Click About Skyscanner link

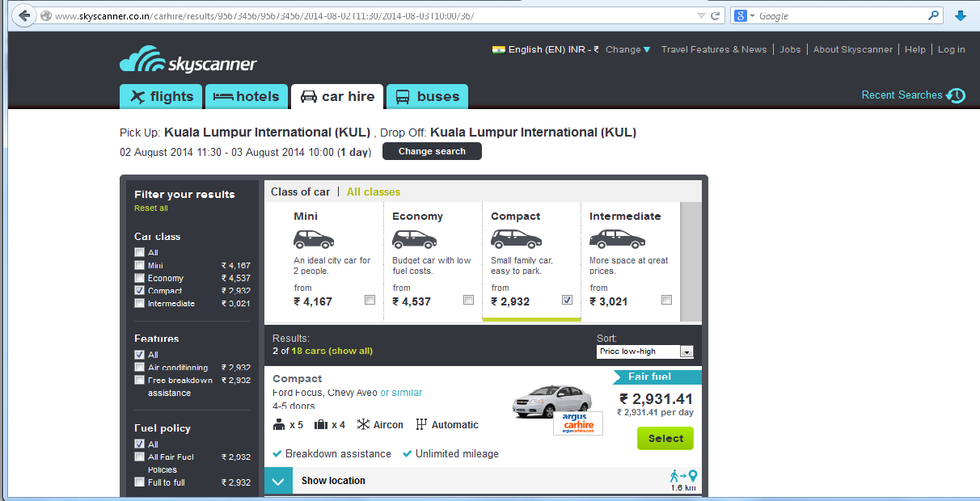[x=853, y=49]
